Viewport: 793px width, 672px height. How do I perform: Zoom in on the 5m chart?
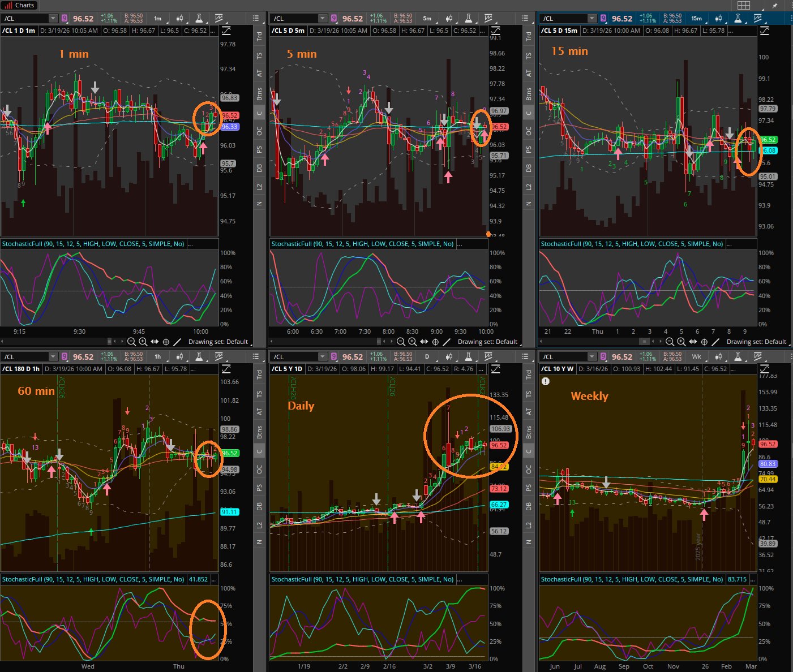(x=412, y=342)
